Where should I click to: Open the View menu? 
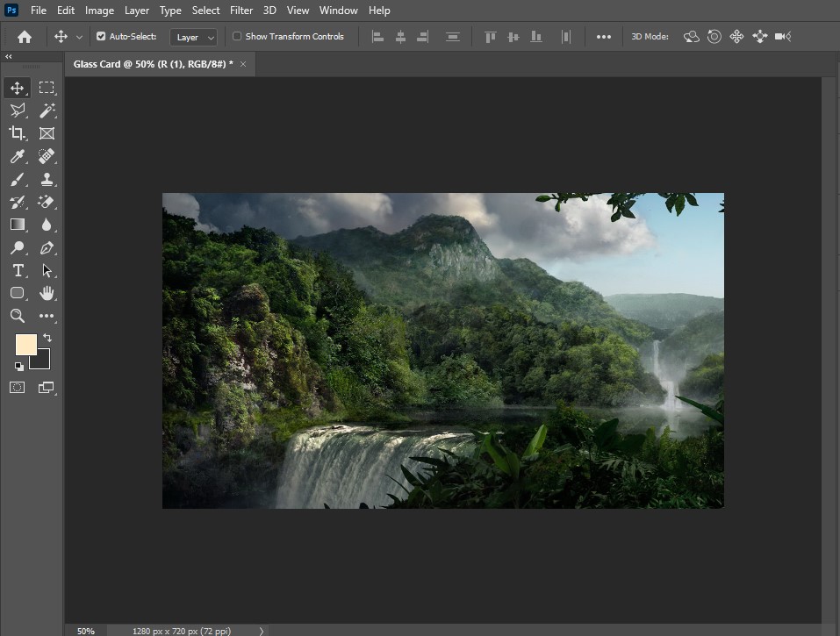298,11
